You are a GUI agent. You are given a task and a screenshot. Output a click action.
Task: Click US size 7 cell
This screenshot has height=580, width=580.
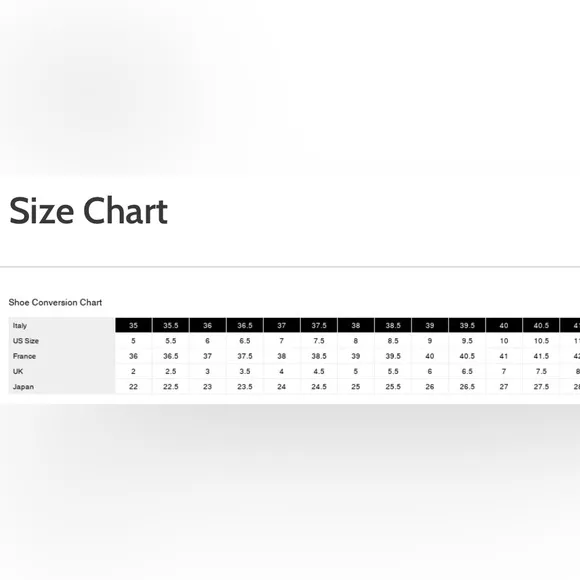(282, 341)
